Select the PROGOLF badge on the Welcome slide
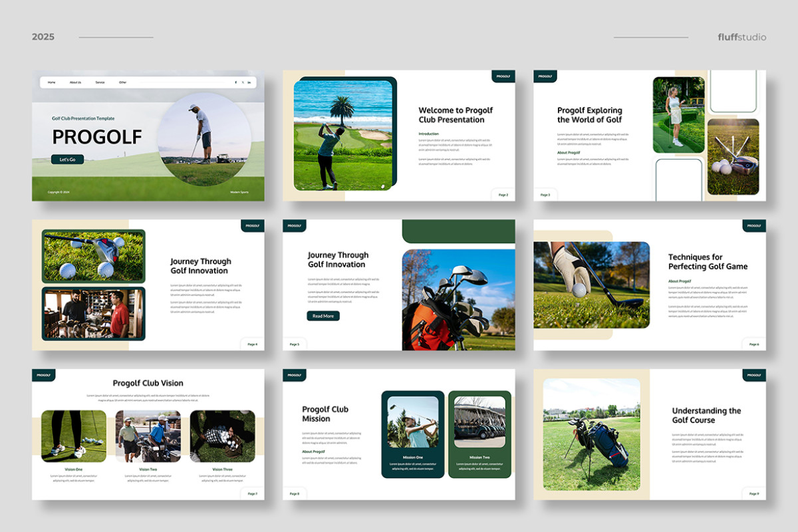The image size is (798, 532). [503, 76]
